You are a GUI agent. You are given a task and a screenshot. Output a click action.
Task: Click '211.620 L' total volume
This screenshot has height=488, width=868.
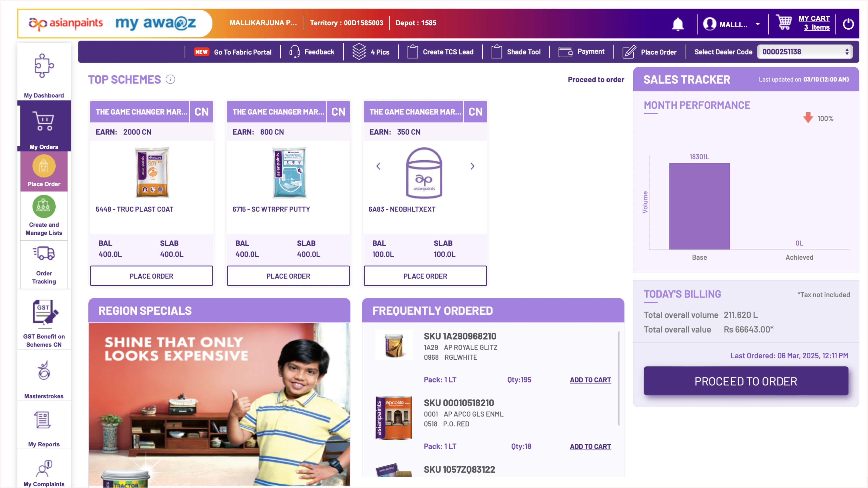click(x=740, y=315)
